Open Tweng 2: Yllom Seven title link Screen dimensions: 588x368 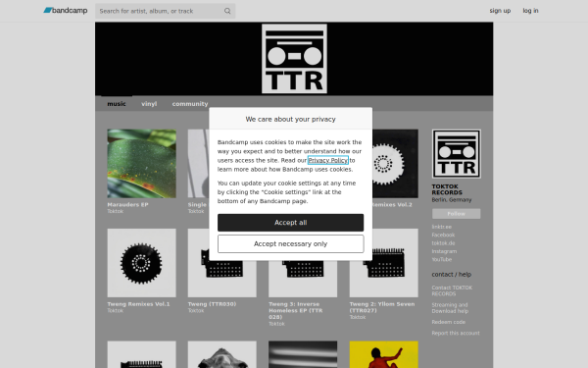tap(382, 307)
